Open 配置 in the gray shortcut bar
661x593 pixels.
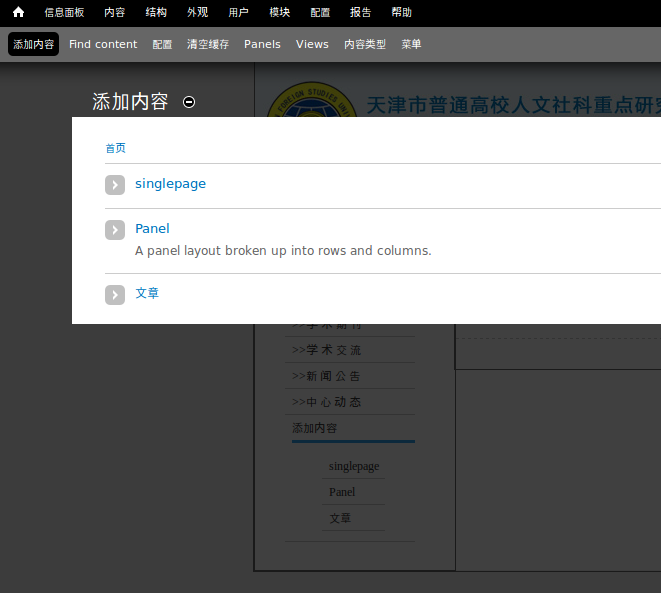click(162, 44)
